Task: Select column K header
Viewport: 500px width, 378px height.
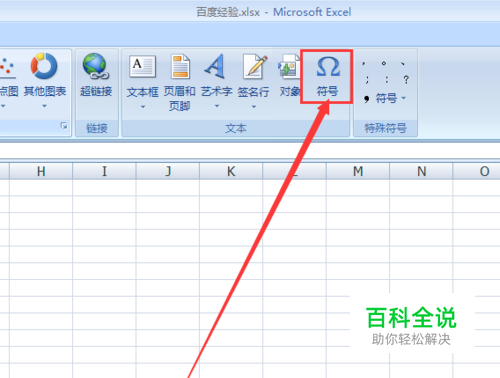Action: pyautogui.click(x=231, y=171)
